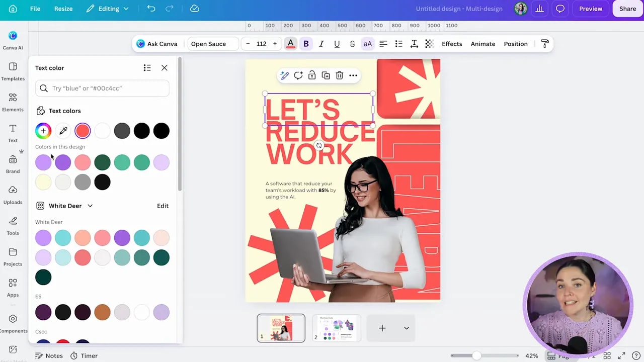644x362 pixels.
Task: Open the Resize menu
Action: [63, 9]
